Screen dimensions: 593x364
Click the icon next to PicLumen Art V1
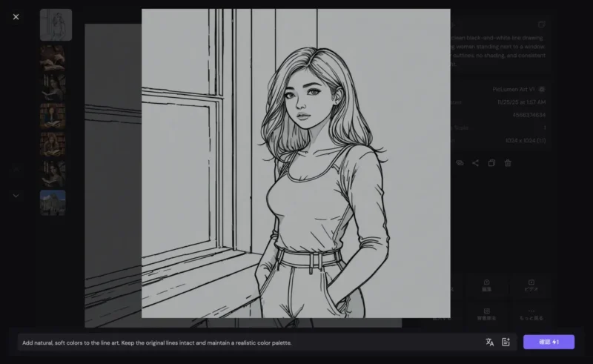543,89
